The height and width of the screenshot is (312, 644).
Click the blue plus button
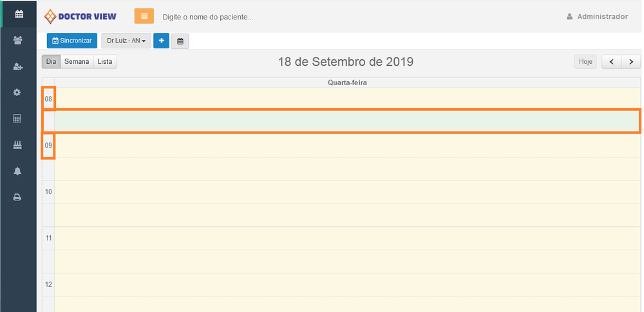[x=161, y=41]
